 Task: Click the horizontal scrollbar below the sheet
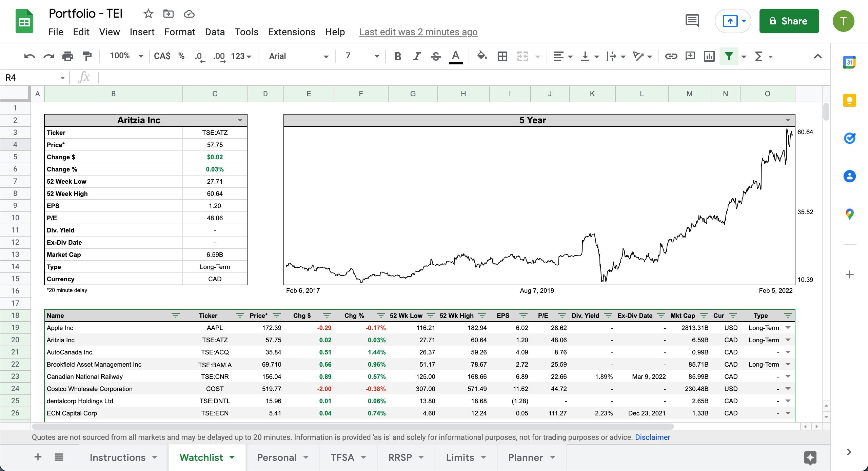click(353, 426)
